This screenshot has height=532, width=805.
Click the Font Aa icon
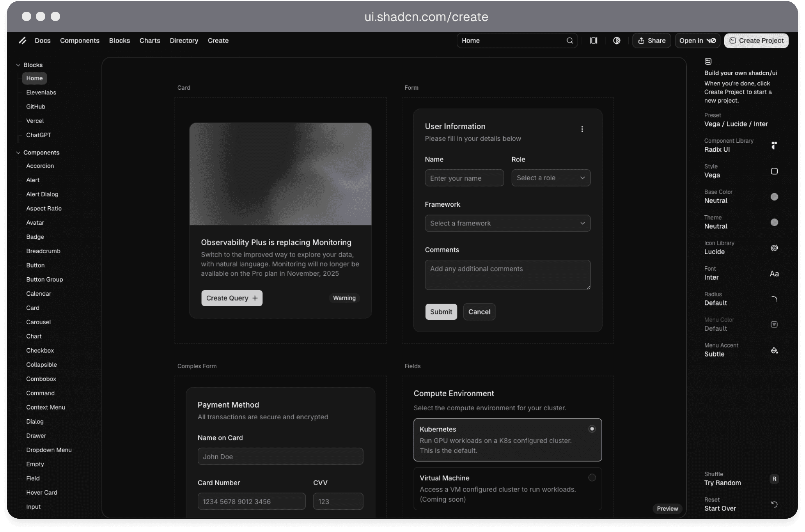coord(774,274)
